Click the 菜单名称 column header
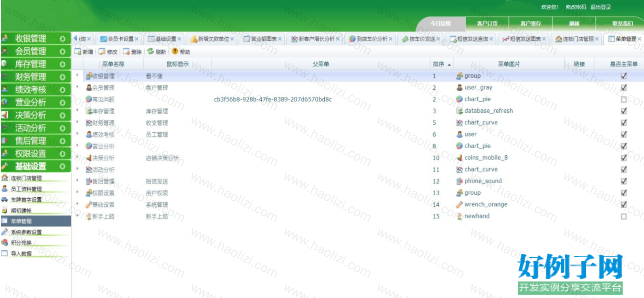Screen dimensions: 644x298 [113, 64]
